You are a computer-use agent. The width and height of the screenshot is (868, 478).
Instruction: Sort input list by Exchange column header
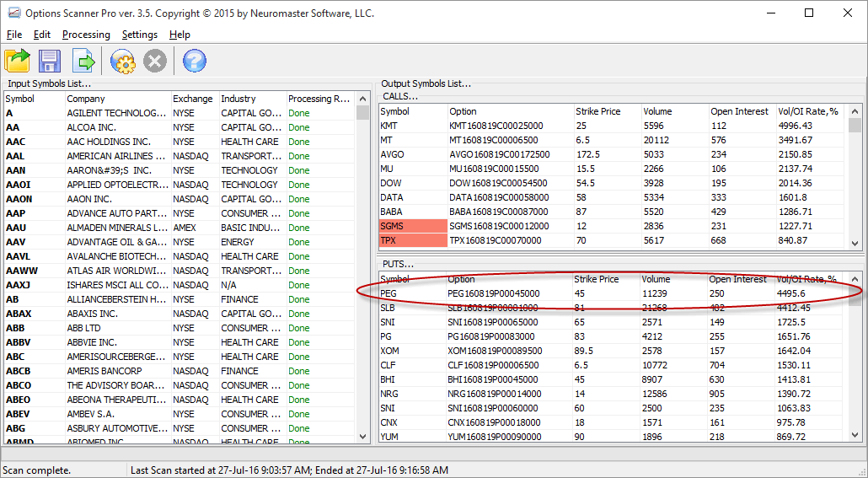point(196,99)
